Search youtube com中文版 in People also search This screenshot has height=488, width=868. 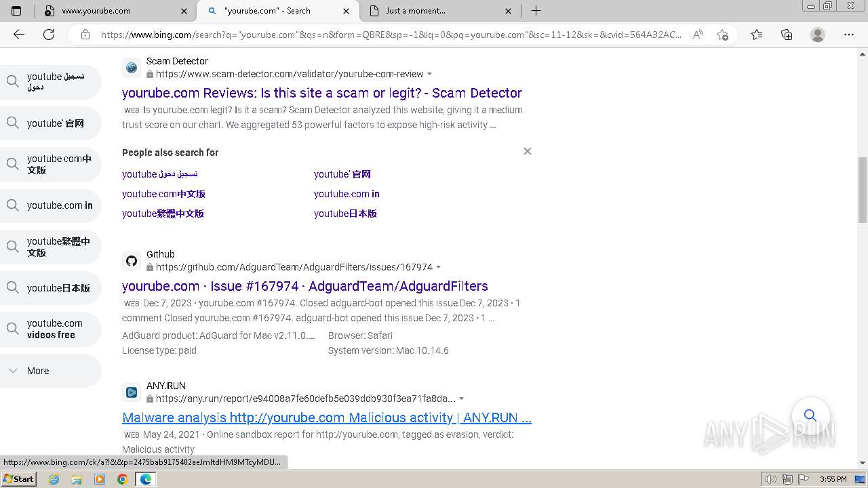(x=163, y=194)
